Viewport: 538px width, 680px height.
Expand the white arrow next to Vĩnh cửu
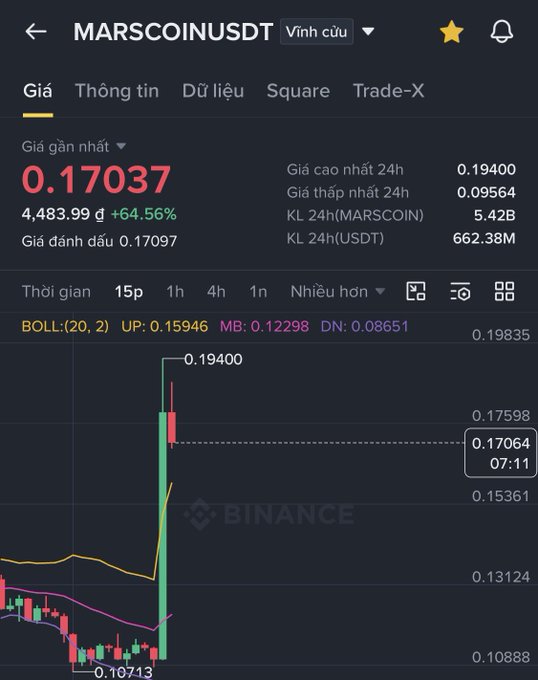click(368, 32)
